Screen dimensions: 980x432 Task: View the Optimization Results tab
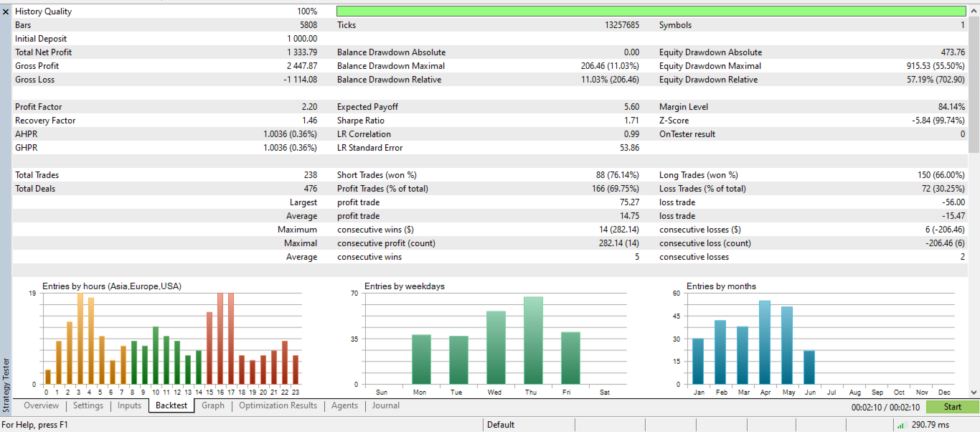(277, 405)
